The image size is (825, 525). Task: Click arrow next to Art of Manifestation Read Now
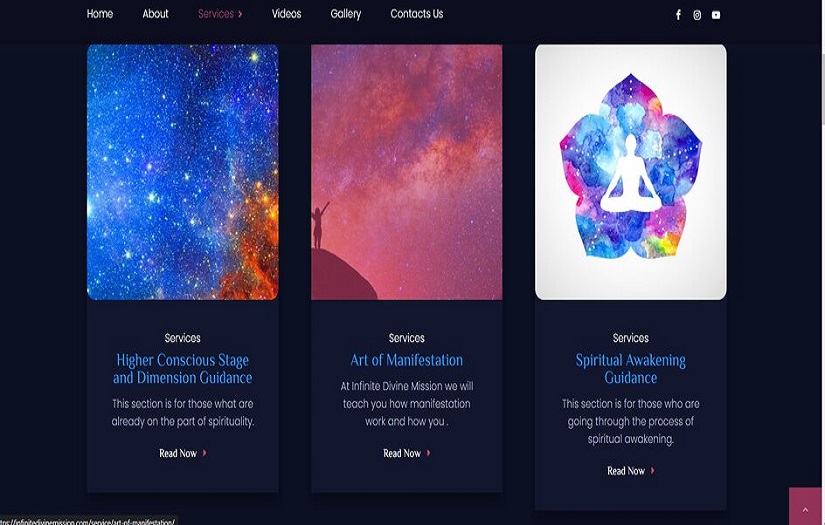[x=429, y=453]
